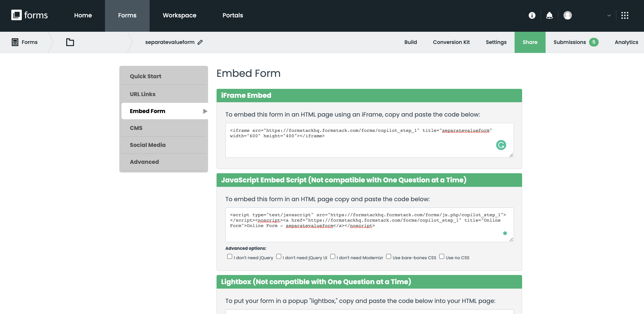
Task: Open the info help icon
Action: click(532, 15)
